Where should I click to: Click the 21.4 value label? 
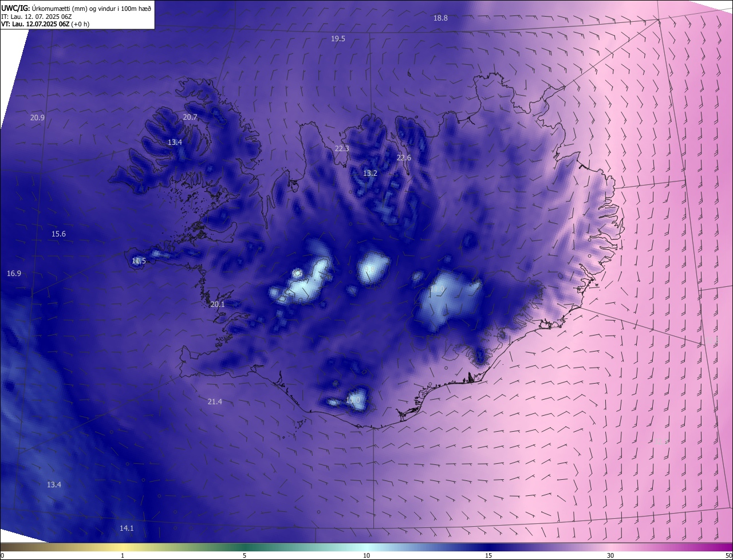click(215, 402)
